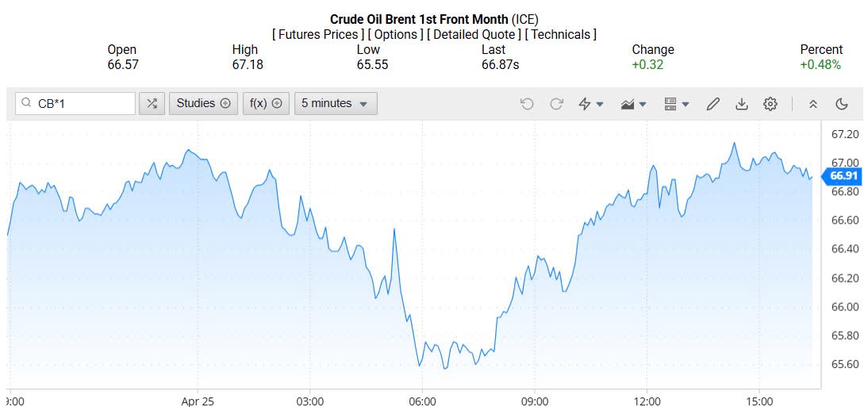Open the f(x) expressions menu

pyautogui.click(x=266, y=103)
